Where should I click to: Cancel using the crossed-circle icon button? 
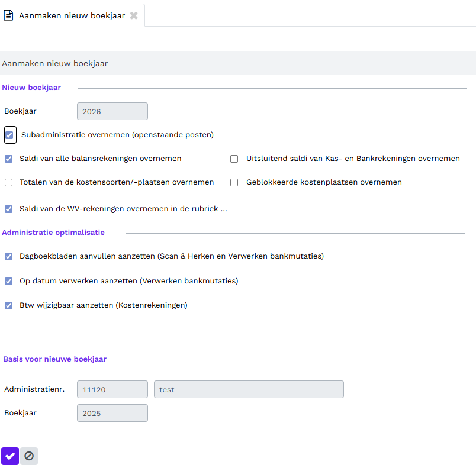click(29, 456)
